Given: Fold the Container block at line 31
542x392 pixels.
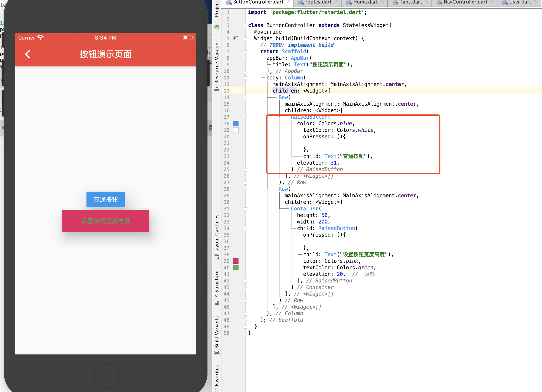Looking at the screenshot, I should (x=245, y=209).
